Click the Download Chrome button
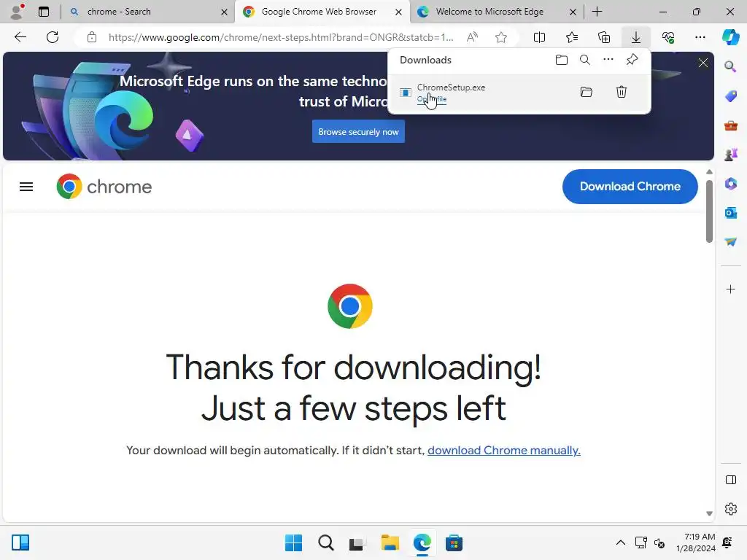Screen dimensions: 747x560 [x=630, y=187]
